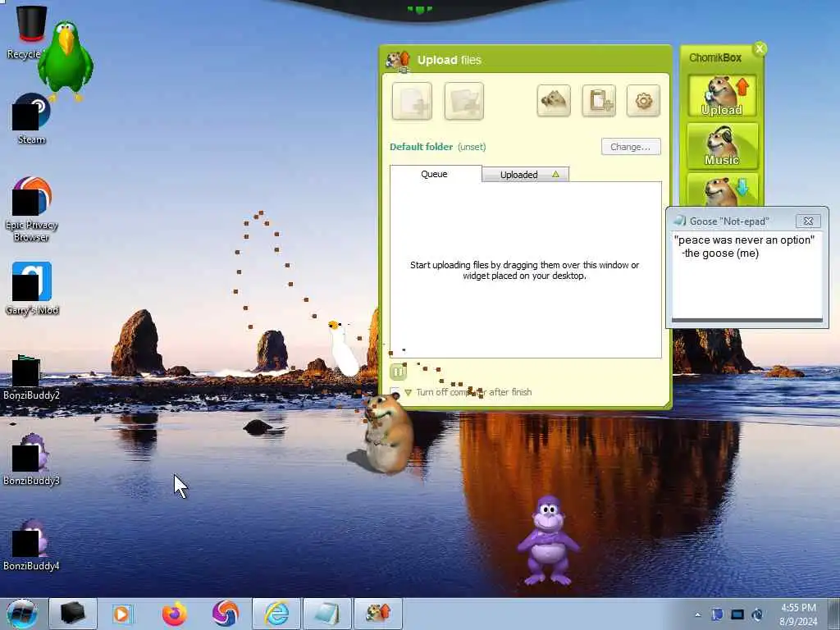840x630 pixels.
Task: Click the green parrot desktop character
Action: 66,60
